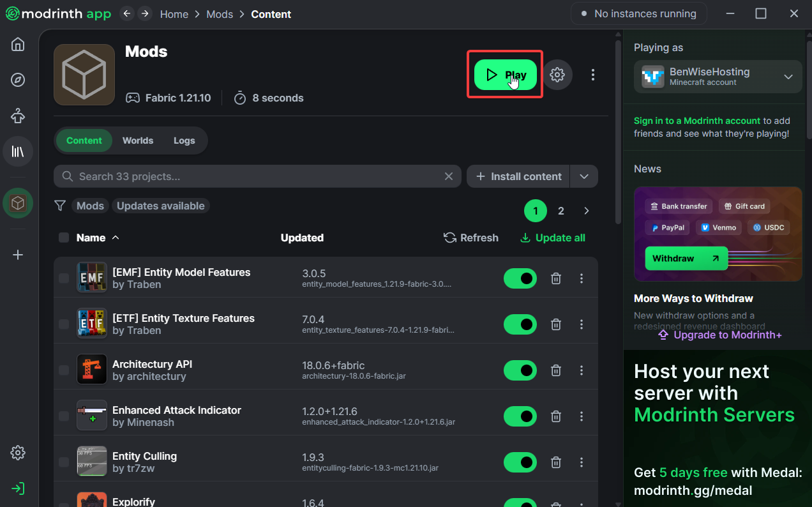Switch to the Logs tab
Viewport: 812px width, 507px height.
(x=184, y=140)
